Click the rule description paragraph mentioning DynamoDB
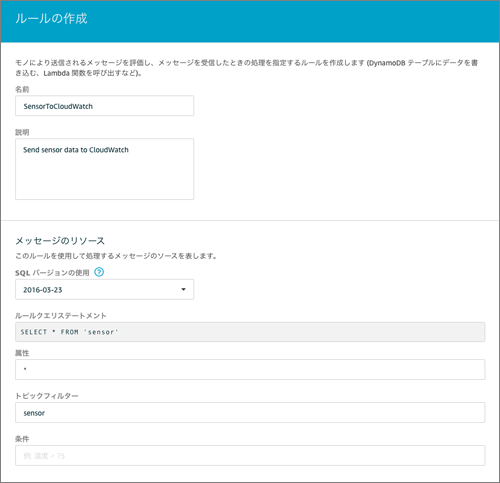Image resolution: width=500 pixels, height=483 pixels. point(247,68)
